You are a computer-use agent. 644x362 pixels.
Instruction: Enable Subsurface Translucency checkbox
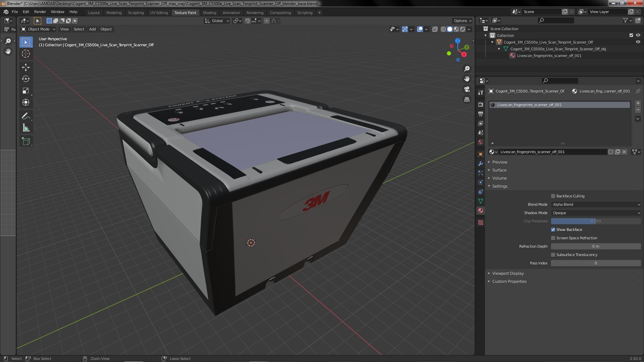coord(553,255)
